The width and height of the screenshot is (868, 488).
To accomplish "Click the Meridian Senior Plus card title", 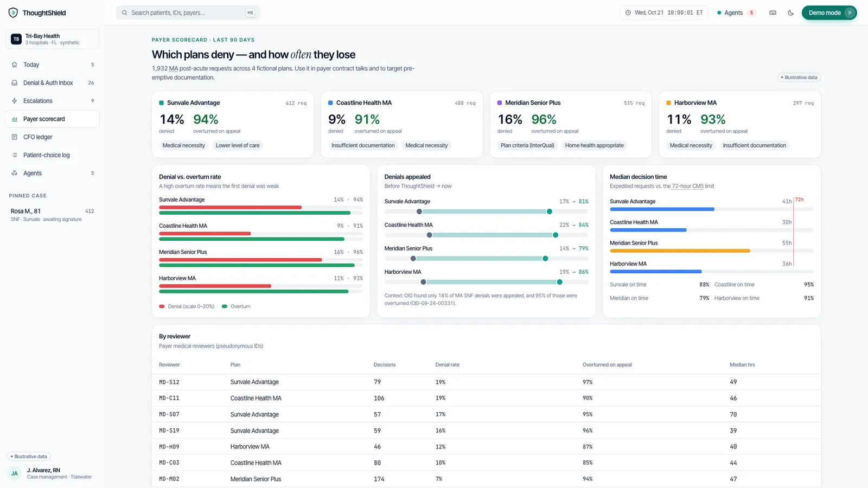I will point(533,102).
